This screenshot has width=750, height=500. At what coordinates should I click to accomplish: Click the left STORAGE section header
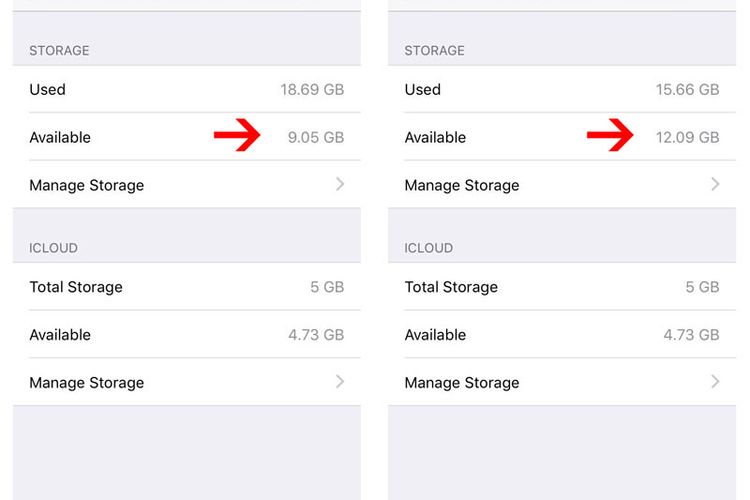59,51
